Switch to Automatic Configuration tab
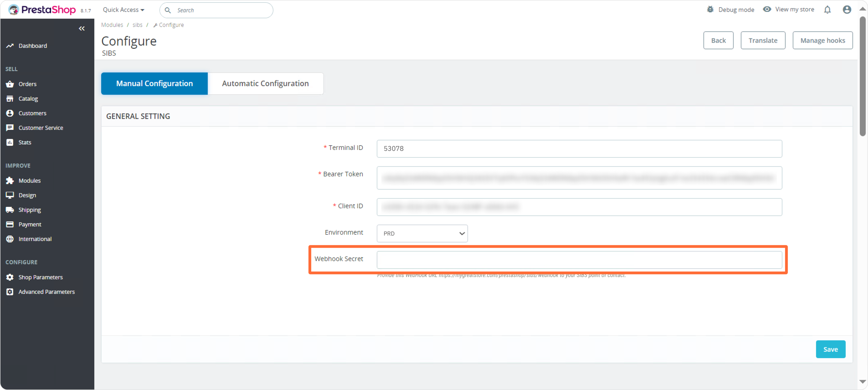 tap(265, 83)
